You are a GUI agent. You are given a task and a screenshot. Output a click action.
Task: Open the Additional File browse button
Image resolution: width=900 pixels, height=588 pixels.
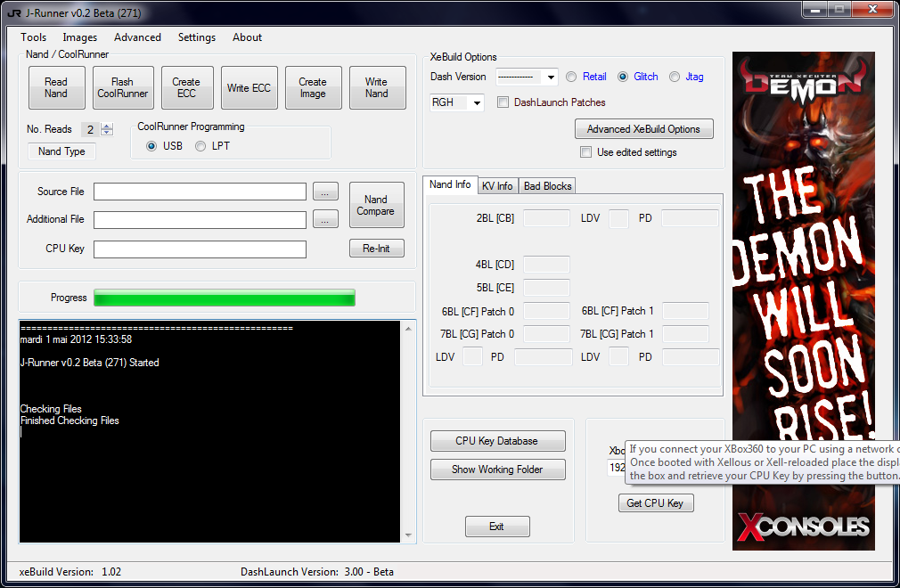click(x=325, y=219)
